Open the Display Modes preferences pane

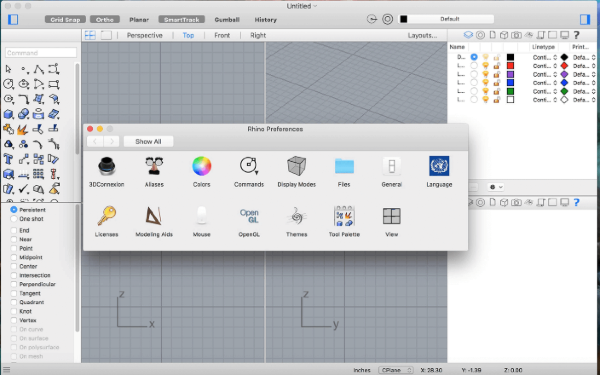[297, 172]
